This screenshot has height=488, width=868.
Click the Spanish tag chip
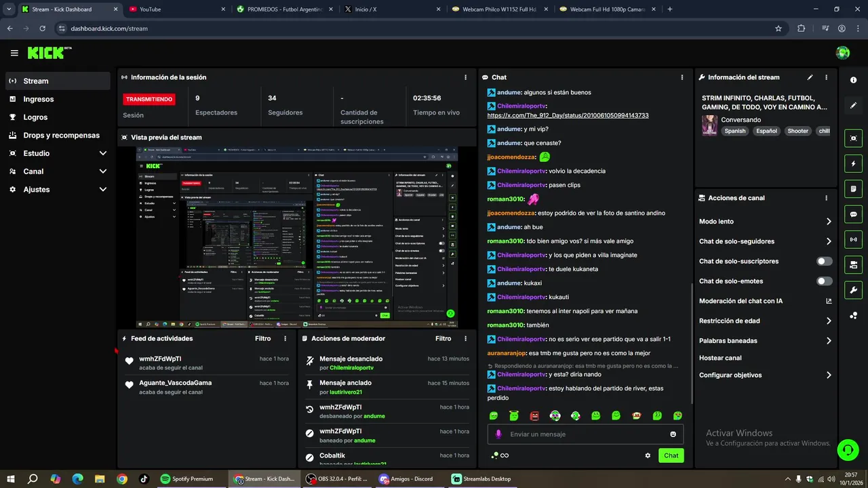tap(734, 131)
